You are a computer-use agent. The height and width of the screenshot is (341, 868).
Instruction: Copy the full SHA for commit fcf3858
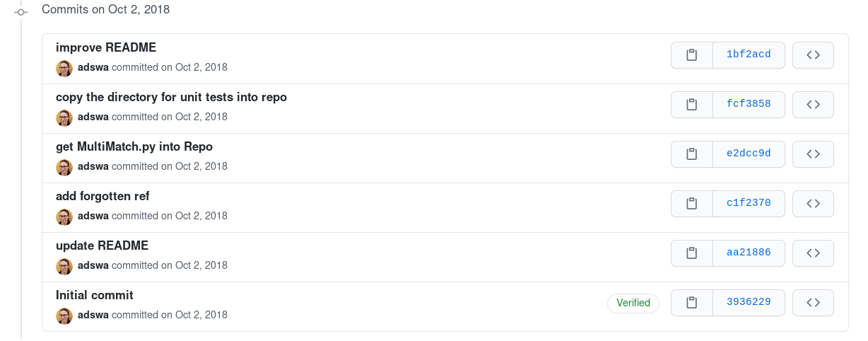[x=692, y=105]
